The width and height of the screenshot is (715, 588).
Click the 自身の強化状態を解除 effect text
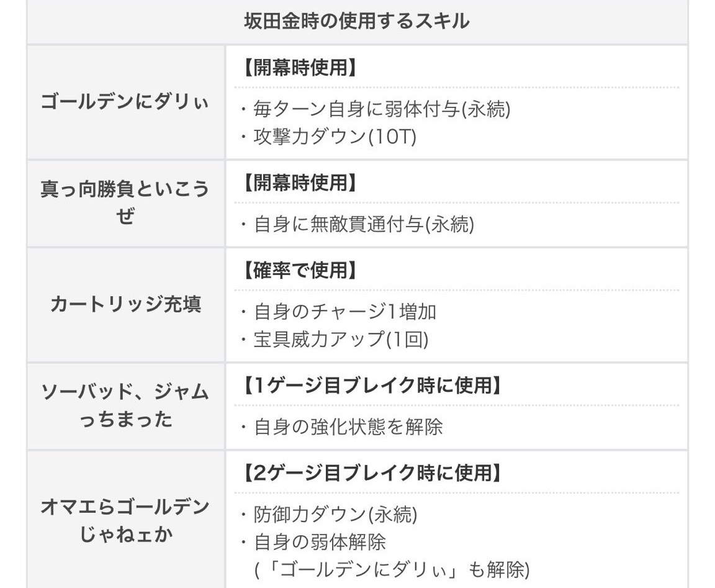coord(342,427)
